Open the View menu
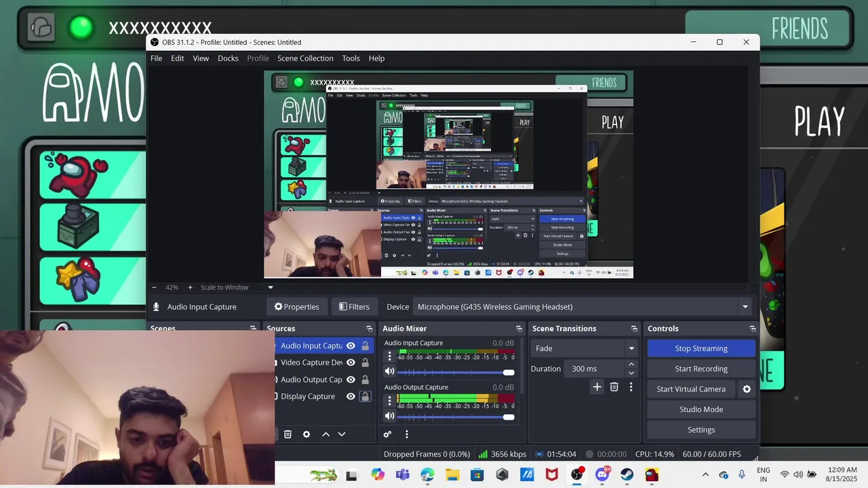 [x=201, y=58]
